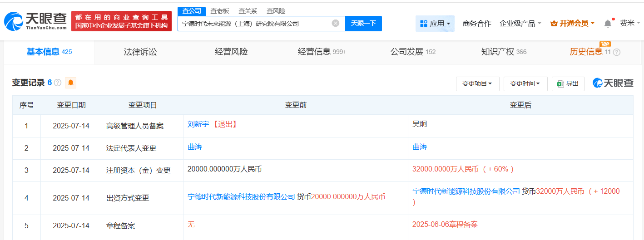Viewport: 644px width, 240px height.
Task: Switch to the 查老板 search tab
Action: [x=220, y=11]
